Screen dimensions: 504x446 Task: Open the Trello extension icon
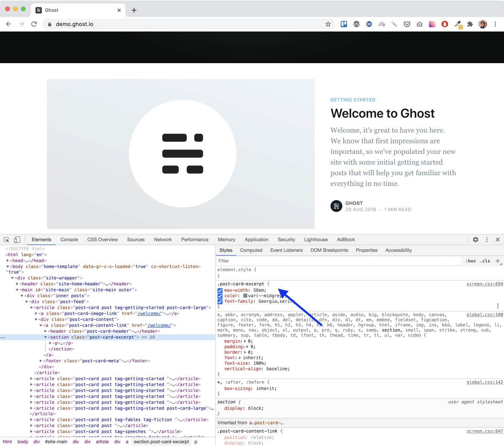[344, 24]
